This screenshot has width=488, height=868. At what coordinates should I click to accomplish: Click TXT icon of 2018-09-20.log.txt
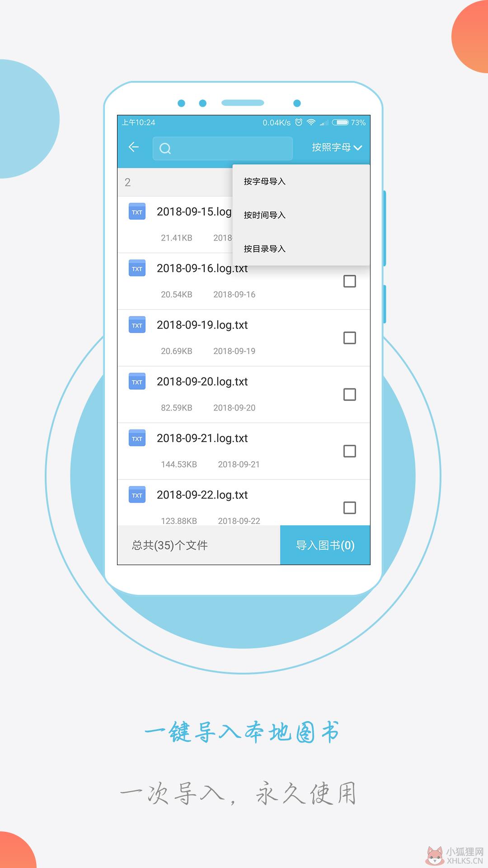pos(137,381)
